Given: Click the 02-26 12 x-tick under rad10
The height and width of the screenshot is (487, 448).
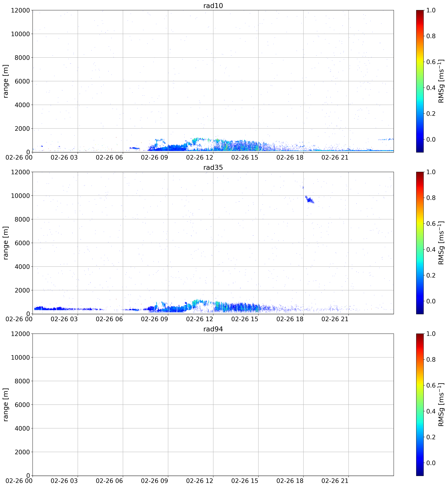Looking at the screenshot, I should [200, 158].
